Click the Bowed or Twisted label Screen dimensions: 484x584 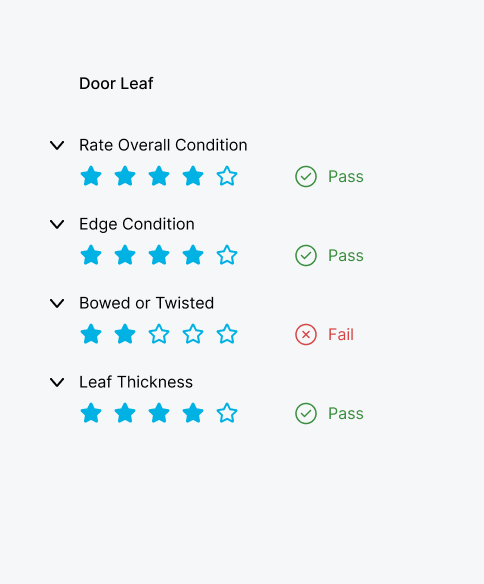(147, 303)
